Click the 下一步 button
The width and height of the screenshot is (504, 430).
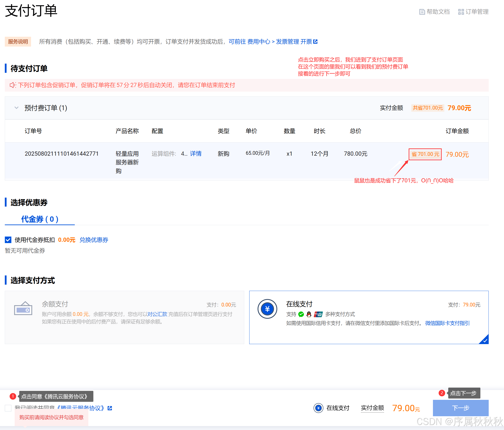pyautogui.click(x=460, y=408)
